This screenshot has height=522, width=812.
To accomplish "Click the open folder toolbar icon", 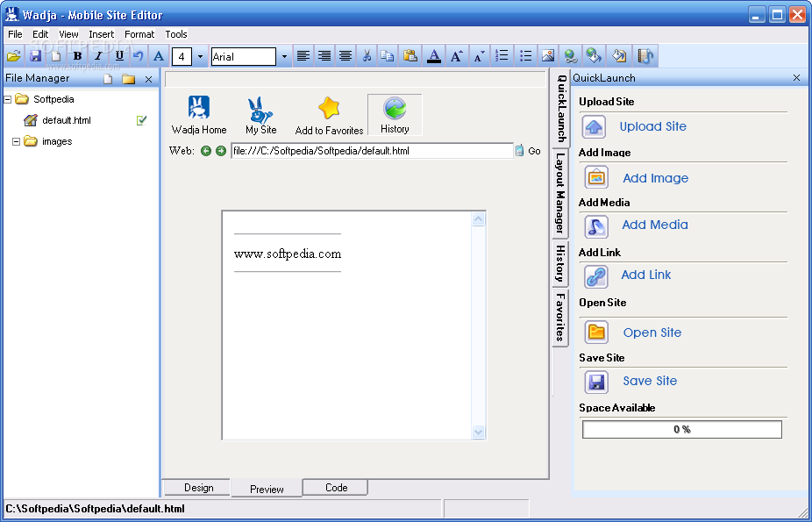I will [14, 56].
